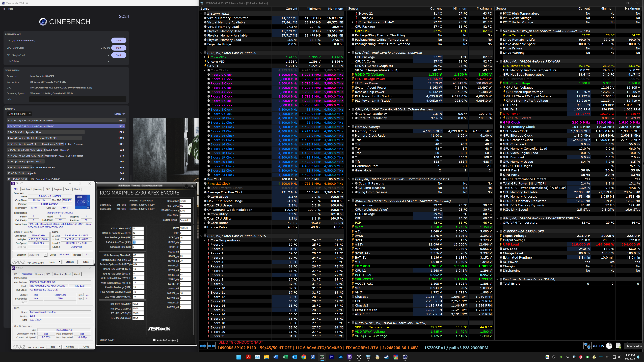This screenshot has height=362, width=644.
Task: Open the Windows Start menu
Action: (239, 357)
